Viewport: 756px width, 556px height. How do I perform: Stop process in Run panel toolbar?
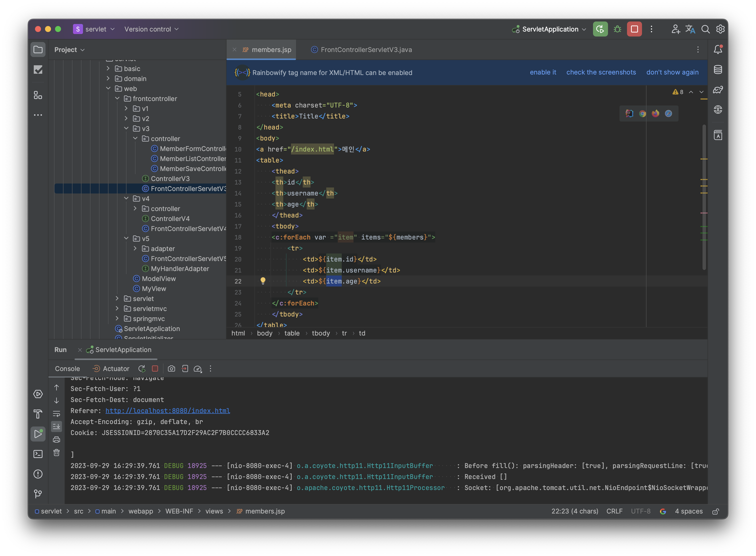click(x=155, y=368)
